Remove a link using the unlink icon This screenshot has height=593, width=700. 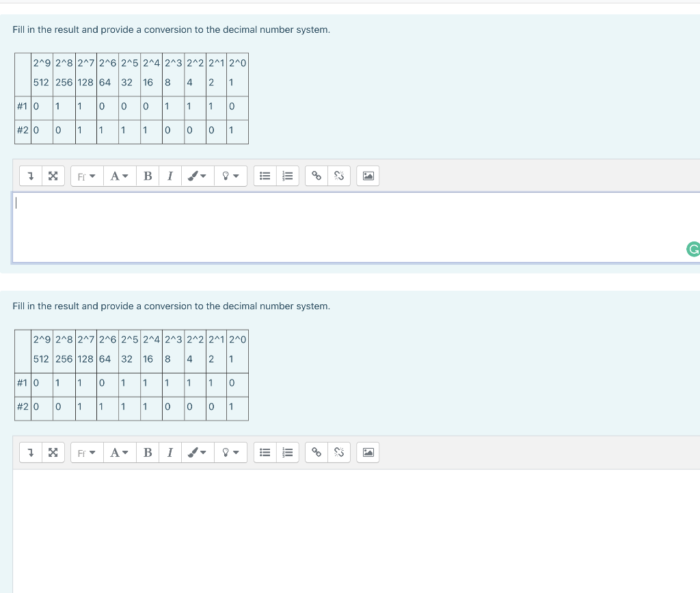[x=339, y=176]
